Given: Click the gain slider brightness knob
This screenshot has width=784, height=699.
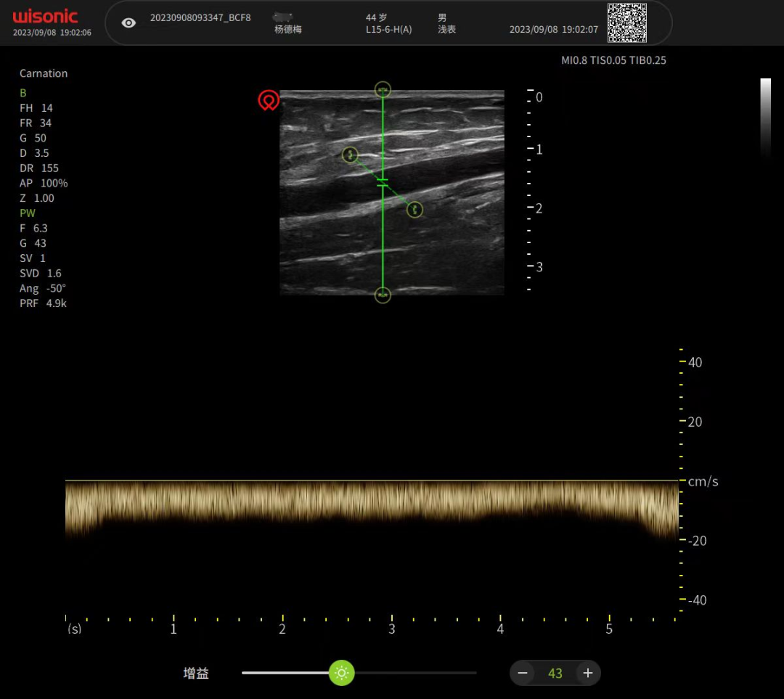Looking at the screenshot, I should tap(342, 673).
